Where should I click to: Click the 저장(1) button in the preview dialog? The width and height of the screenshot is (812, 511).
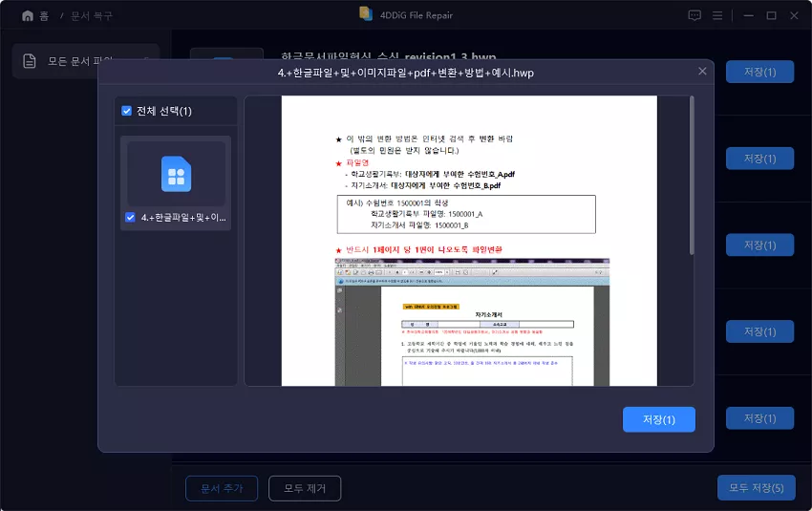(659, 419)
